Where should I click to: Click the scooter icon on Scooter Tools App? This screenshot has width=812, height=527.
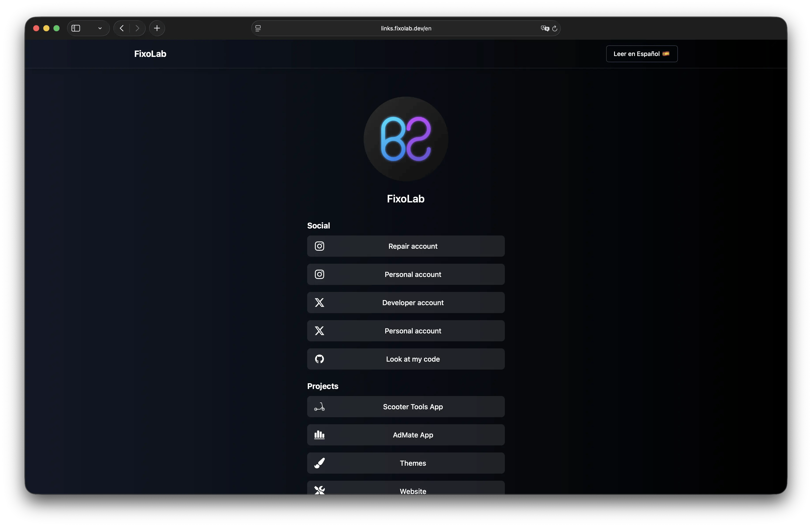click(x=319, y=407)
